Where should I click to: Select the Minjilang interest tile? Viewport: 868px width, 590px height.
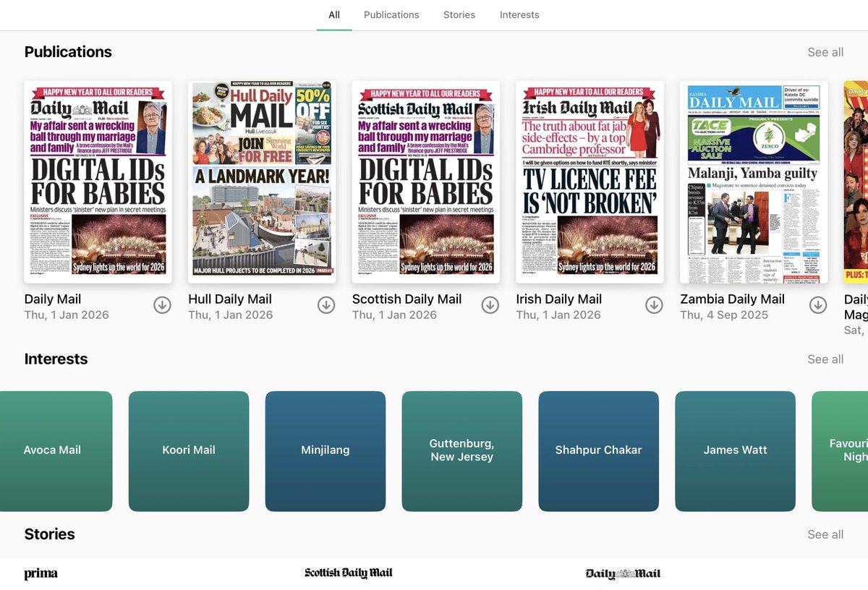click(x=325, y=451)
